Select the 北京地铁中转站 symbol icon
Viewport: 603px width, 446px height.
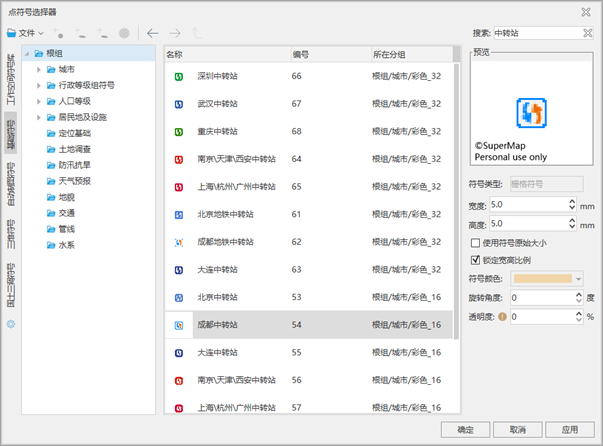coord(178,214)
